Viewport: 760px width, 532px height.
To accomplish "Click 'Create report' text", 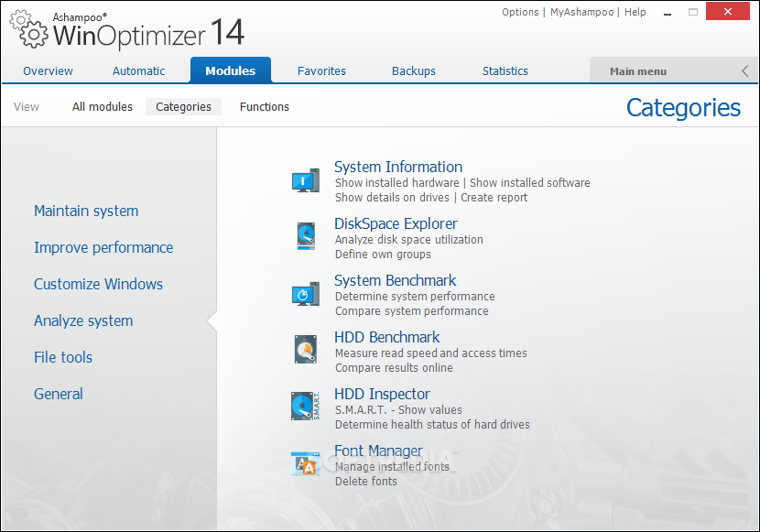I will click(494, 197).
